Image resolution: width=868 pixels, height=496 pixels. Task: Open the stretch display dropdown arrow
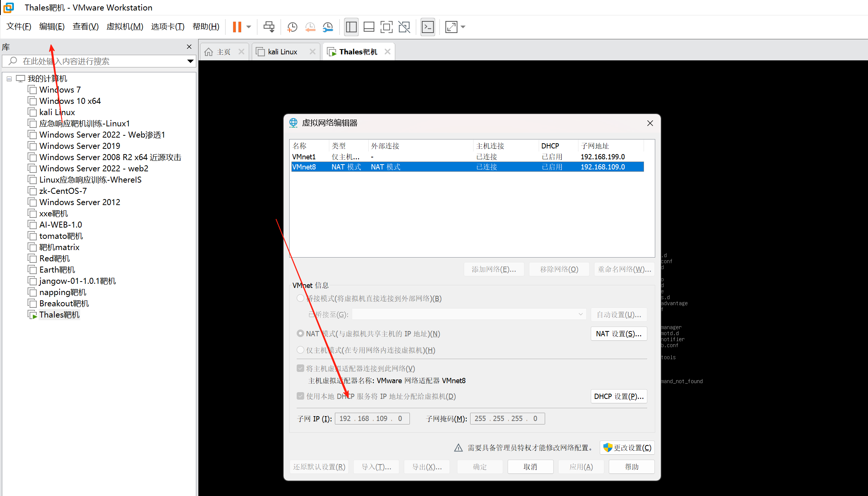[463, 27]
